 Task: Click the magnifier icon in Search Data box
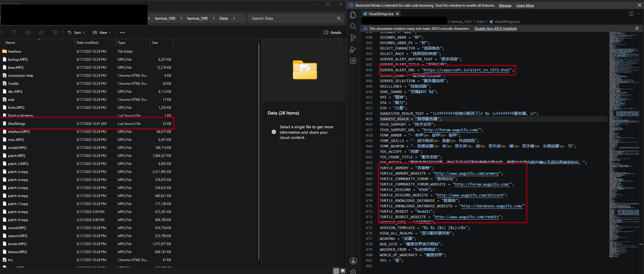point(339,18)
